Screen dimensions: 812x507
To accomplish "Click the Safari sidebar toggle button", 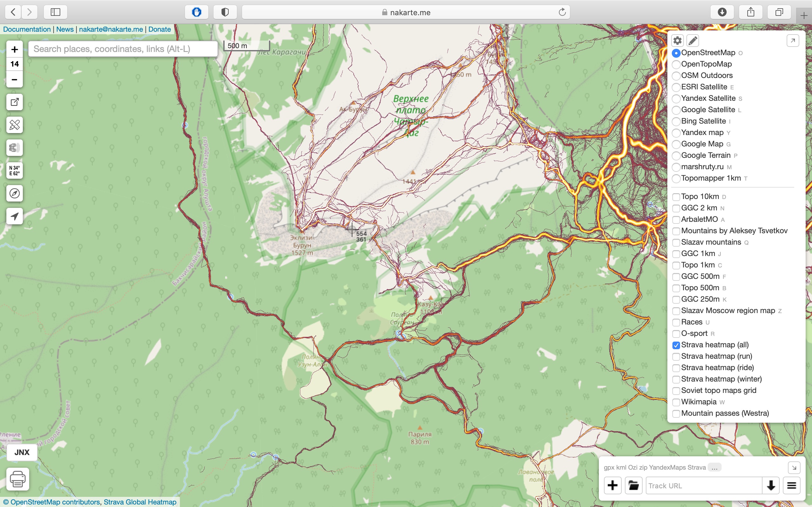I will [56, 12].
